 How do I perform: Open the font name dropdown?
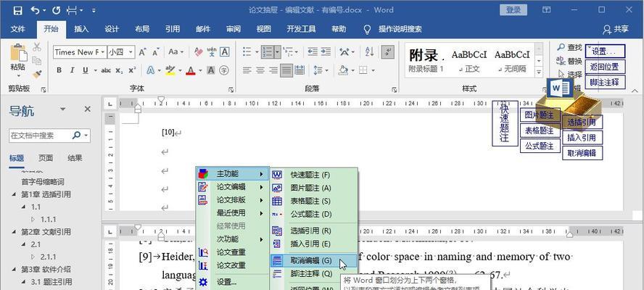tap(103, 52)
